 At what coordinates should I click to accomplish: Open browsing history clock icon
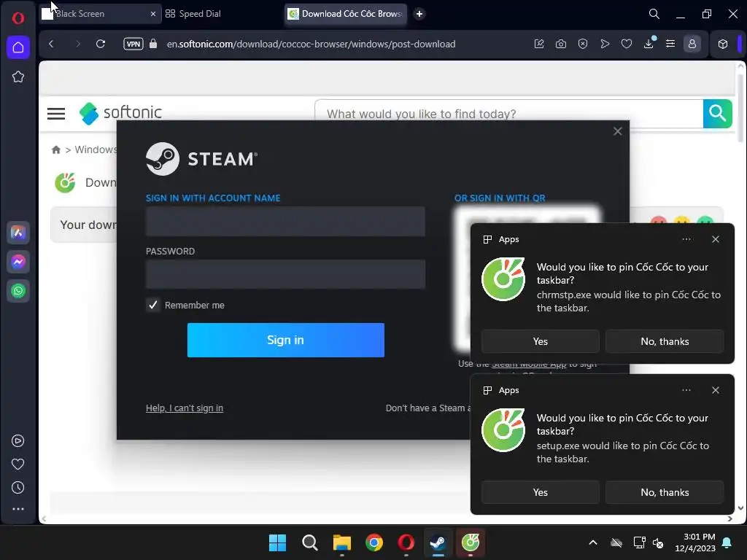coord(18,488)
